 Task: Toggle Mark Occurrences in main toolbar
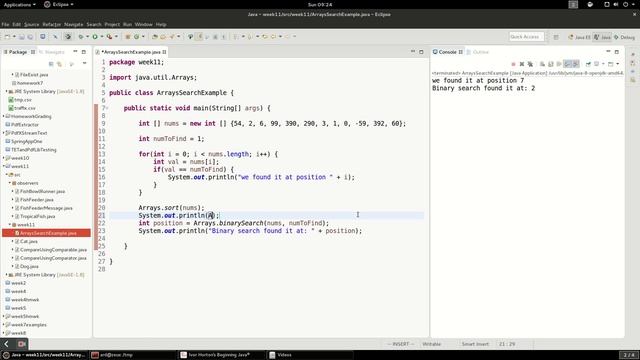click(199, 37)
